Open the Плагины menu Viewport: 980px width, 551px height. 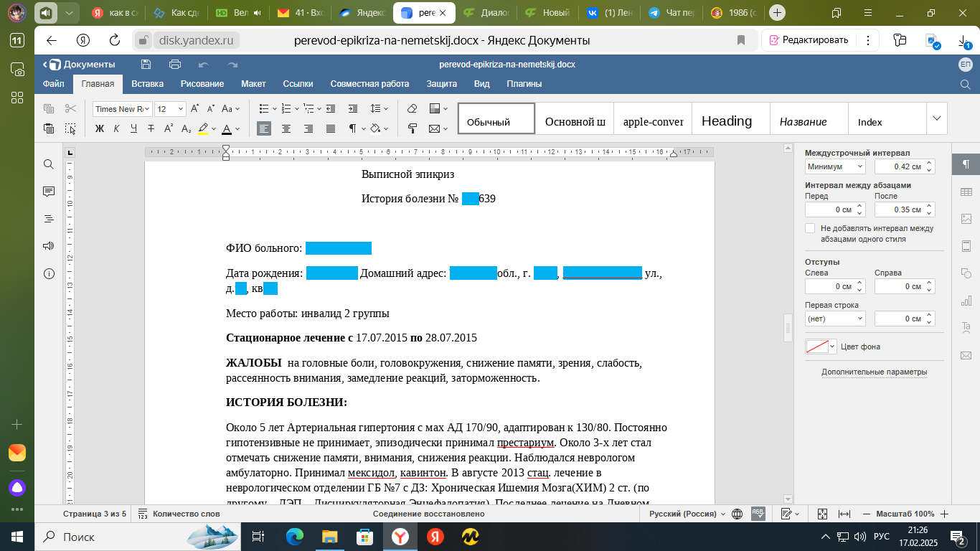[524, 84]
